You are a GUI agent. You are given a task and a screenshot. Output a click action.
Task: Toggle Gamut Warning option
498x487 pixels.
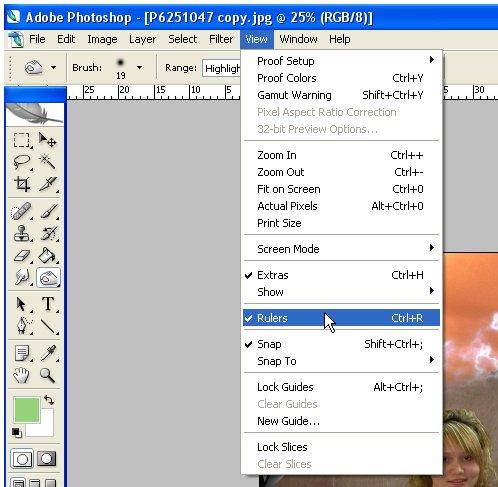tap(341, 95)
